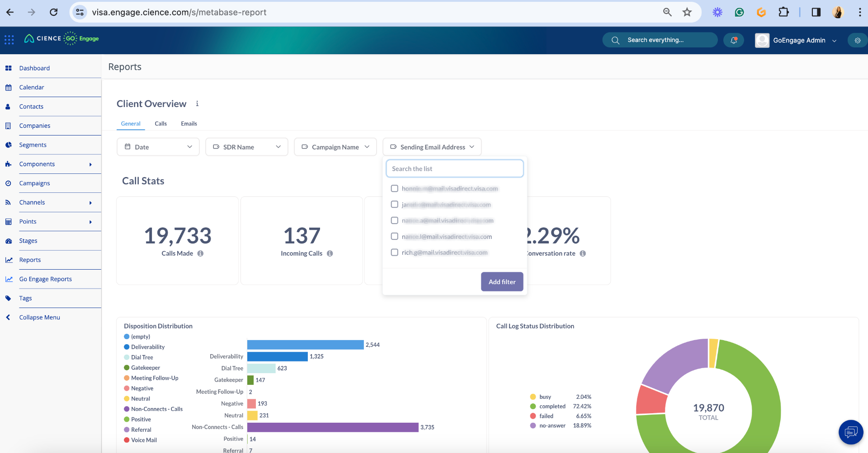Toggle browser side panel icon
Screen dimensions: 868x453
(816, 12)
